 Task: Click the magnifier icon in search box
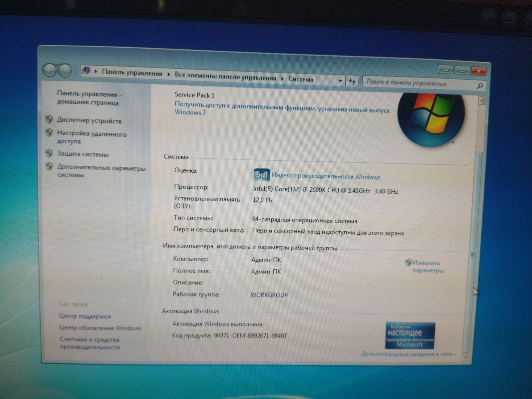click(x=480, y=86)
